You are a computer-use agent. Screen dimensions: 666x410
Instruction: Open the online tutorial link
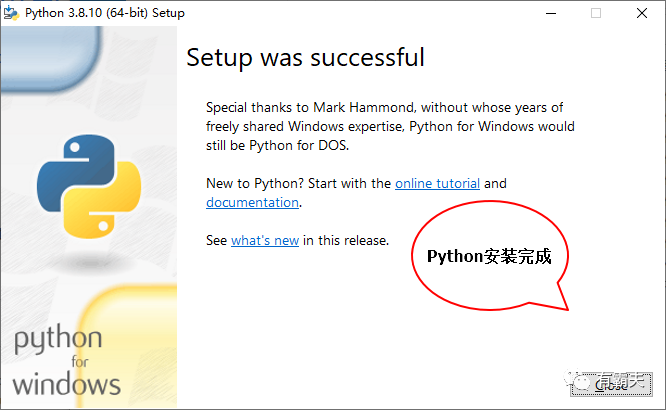pos(437,183)
